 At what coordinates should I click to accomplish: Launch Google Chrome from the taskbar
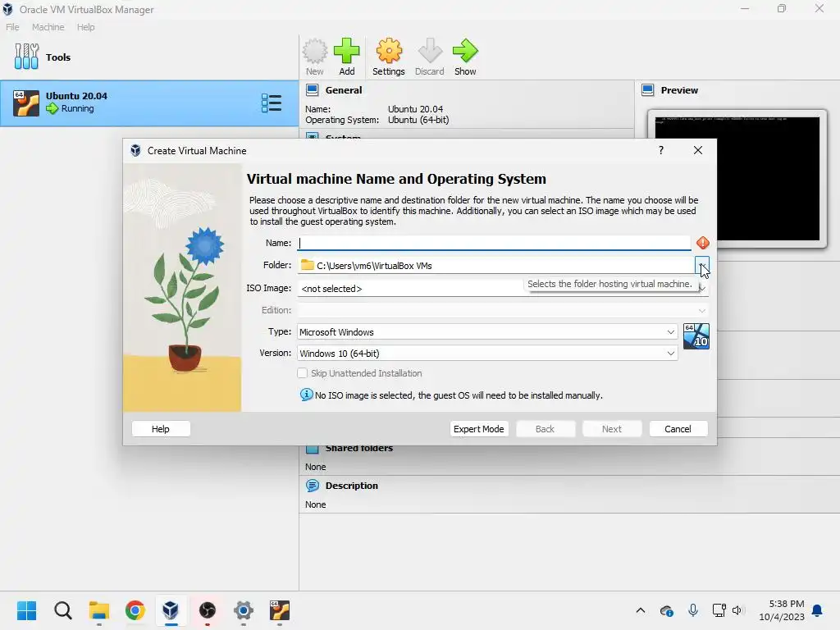pyautogui.click(x=135, y=610)
